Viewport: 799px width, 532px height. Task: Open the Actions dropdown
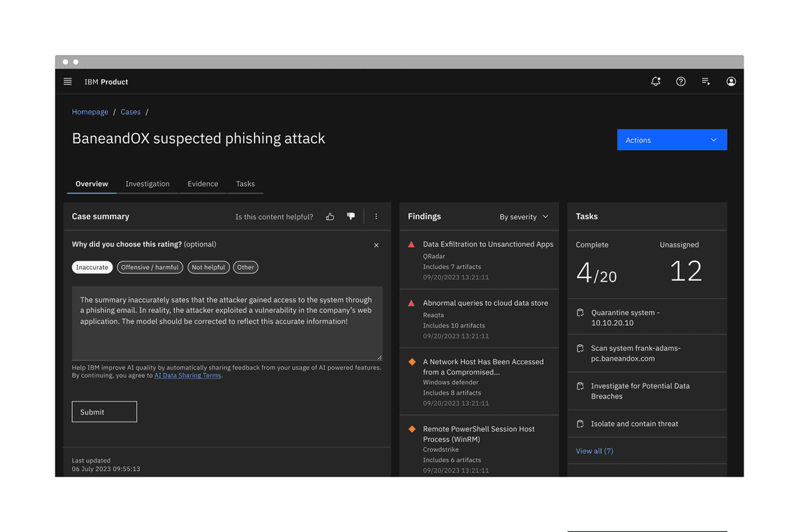tap(671, 139)
